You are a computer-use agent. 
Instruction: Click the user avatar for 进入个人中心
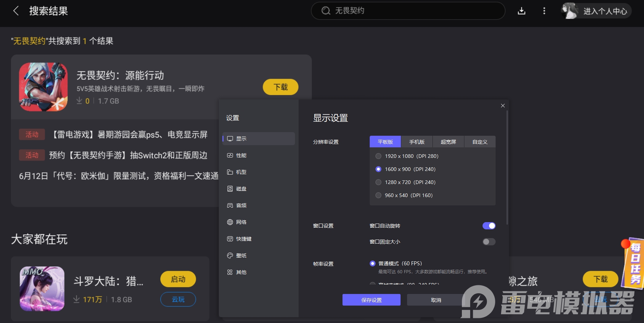pyautogui.click(x=570, y=11)
